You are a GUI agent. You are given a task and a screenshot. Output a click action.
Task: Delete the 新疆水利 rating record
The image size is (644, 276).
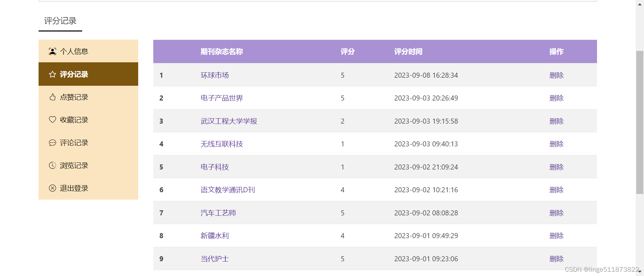pos(556,236)
